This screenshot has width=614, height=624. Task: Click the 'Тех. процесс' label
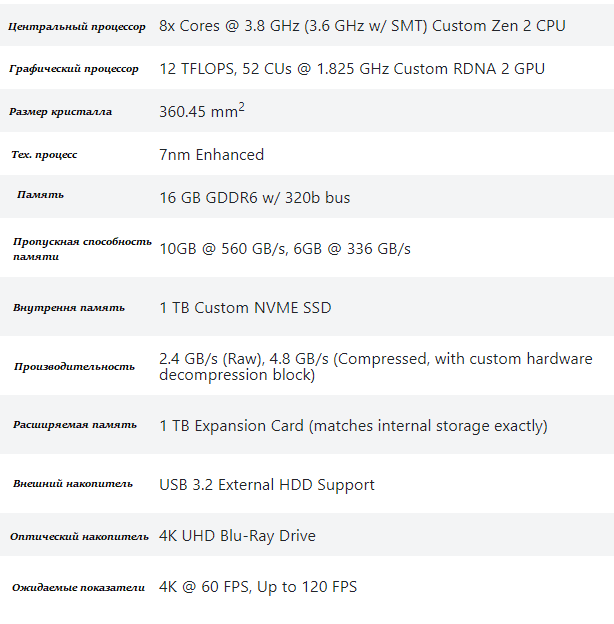(44, 155)
